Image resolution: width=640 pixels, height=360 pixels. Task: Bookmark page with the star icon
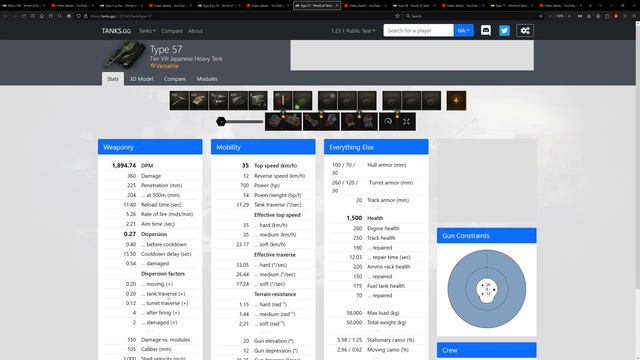(397, 16)
